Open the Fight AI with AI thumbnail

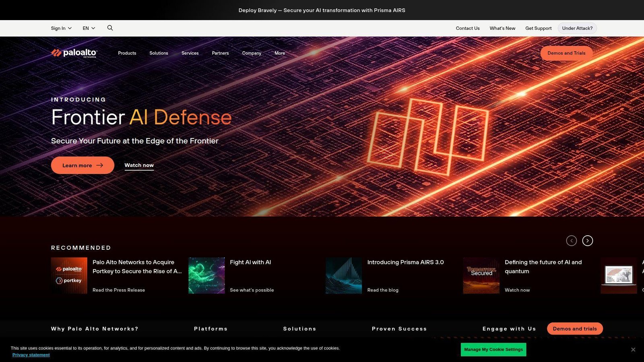point(206,276)
